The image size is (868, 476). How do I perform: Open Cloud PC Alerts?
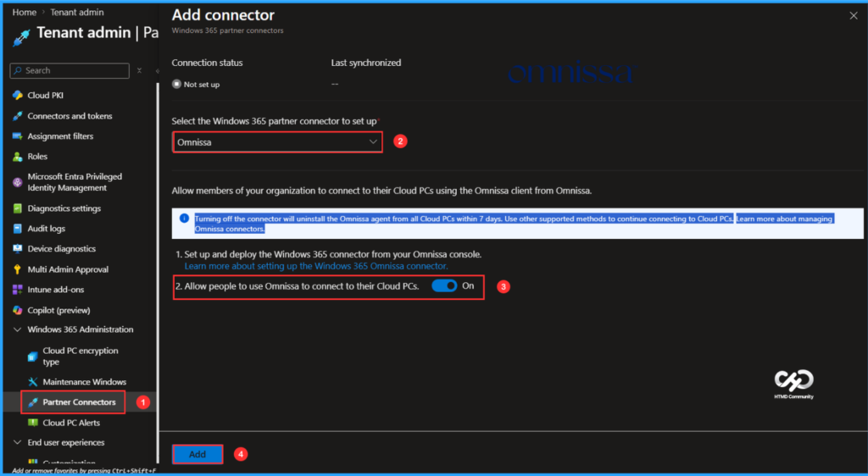click(71, 423)
